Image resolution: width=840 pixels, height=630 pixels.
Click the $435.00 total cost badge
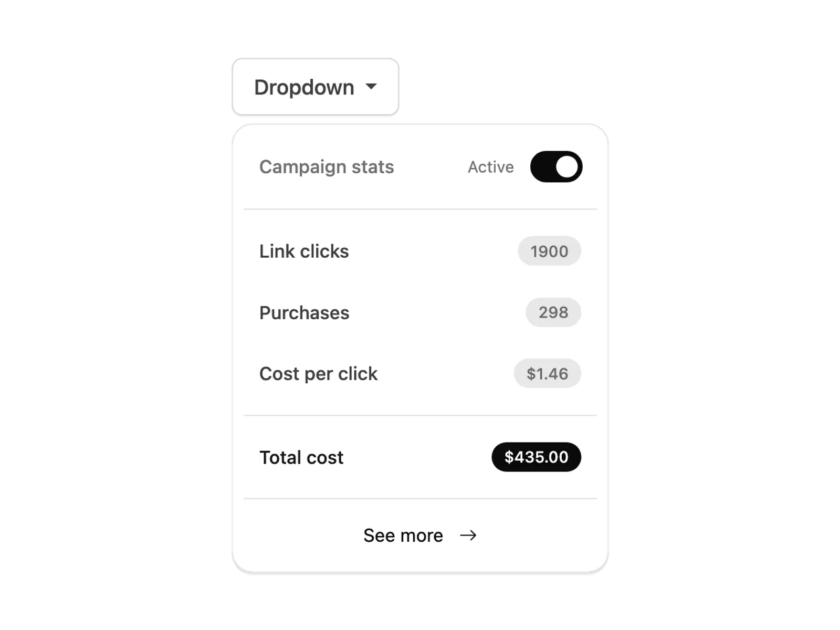click(x=536, y=457)
